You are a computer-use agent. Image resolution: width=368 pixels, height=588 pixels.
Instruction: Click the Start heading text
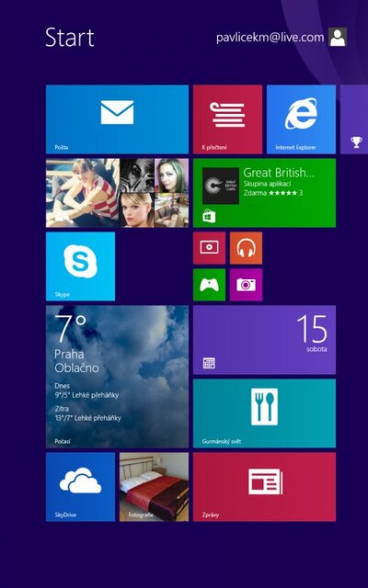(x=70, y=37)
